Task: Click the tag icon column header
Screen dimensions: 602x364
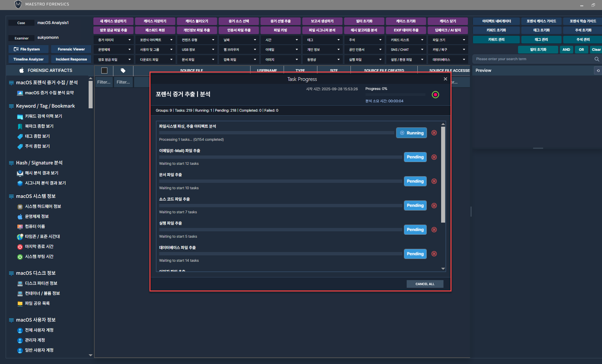Action: coord(123,71)
